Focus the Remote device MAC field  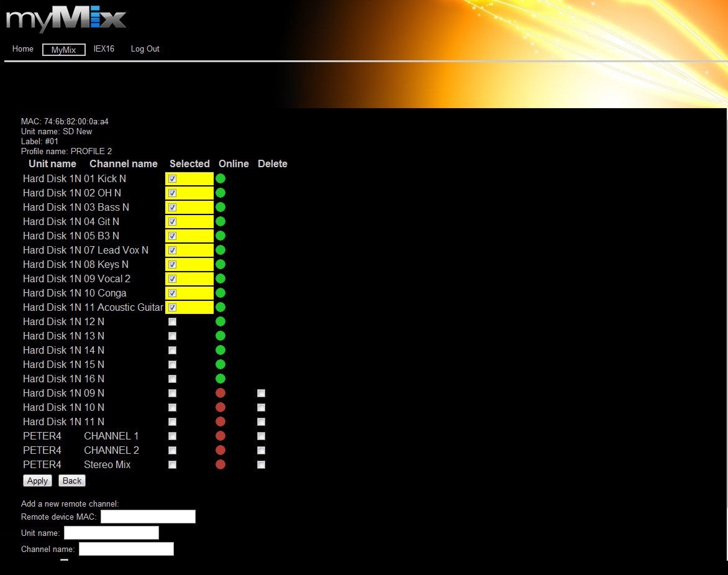[148, 517]
